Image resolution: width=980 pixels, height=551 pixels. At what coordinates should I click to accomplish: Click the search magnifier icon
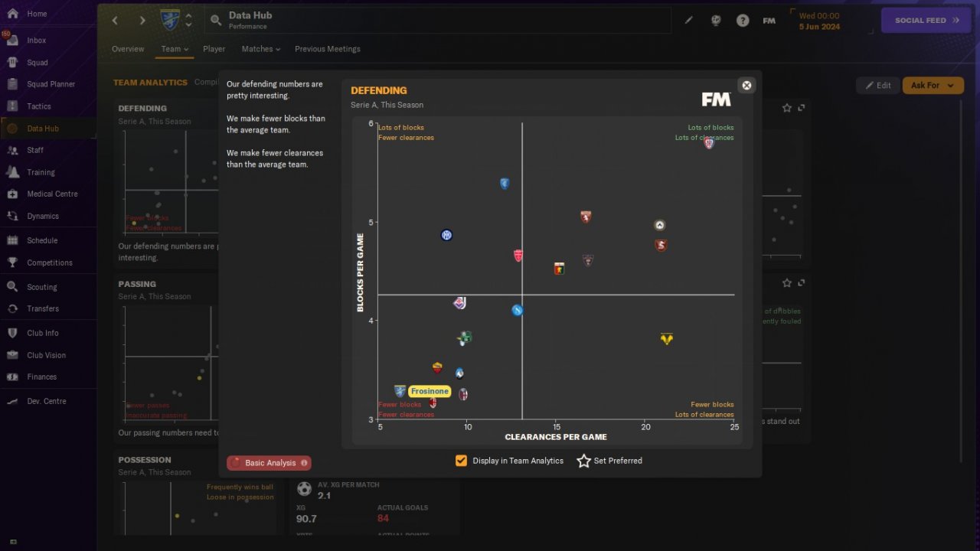pos(216,21)
